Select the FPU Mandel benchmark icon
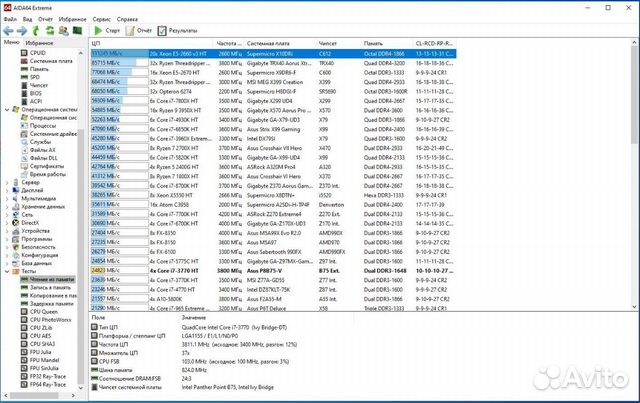Viewport: 640px width, 403px height. point(24,360)
